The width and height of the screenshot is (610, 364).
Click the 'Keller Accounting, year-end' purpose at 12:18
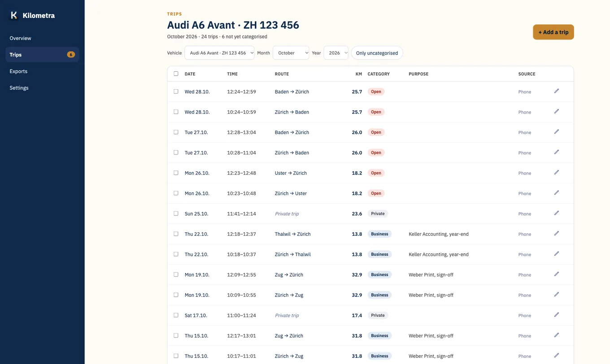[438, 234]
